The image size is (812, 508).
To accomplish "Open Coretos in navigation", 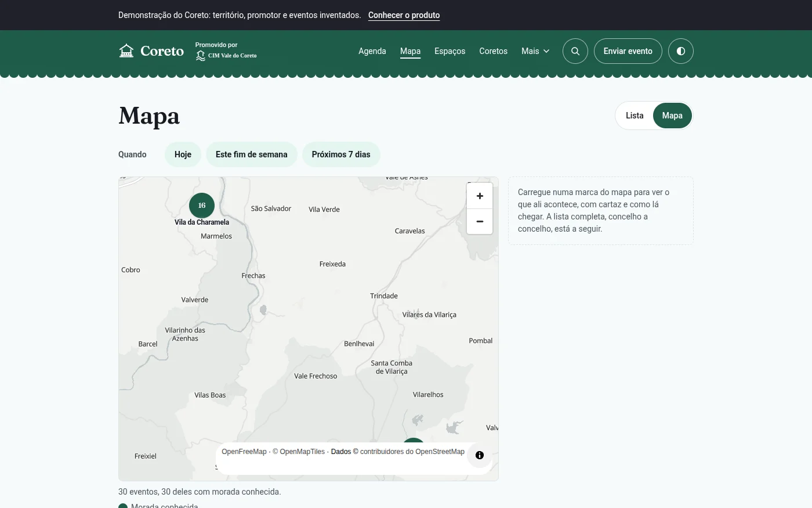I will click(494, 51).
